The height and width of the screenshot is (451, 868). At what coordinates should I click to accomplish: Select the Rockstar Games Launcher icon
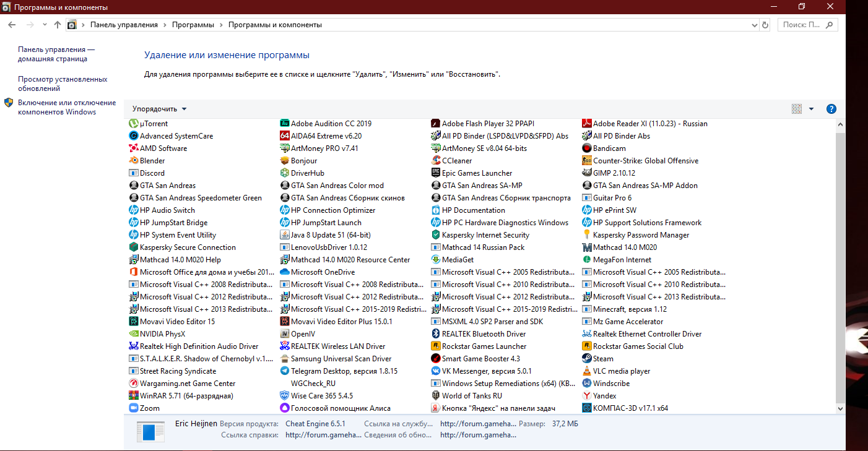click(436, 346)
